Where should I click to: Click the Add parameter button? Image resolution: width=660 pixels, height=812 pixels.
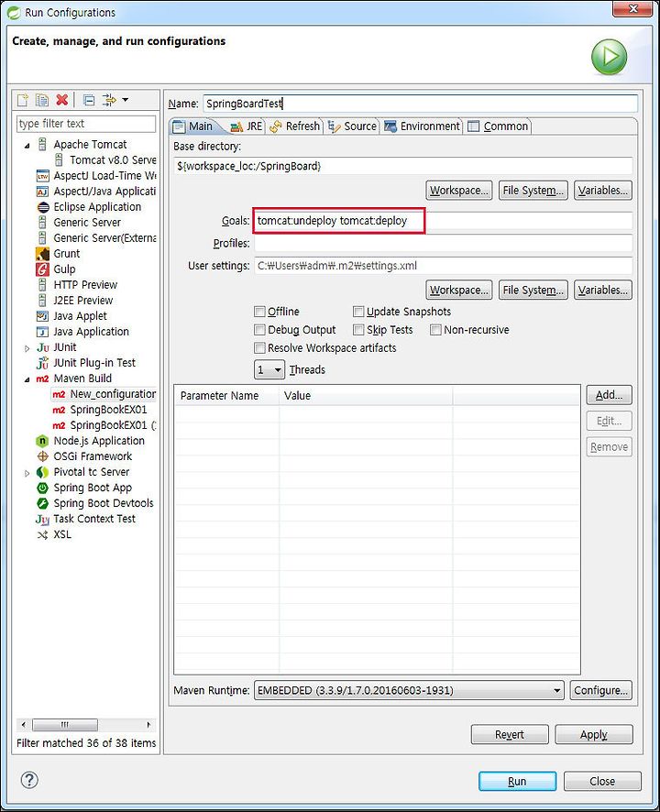(610, 395)
